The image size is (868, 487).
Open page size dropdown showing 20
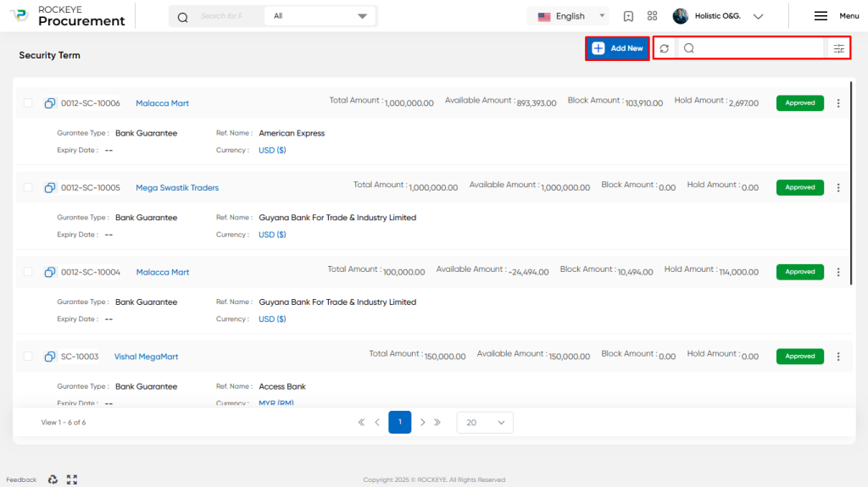click(x=485, y=423)
